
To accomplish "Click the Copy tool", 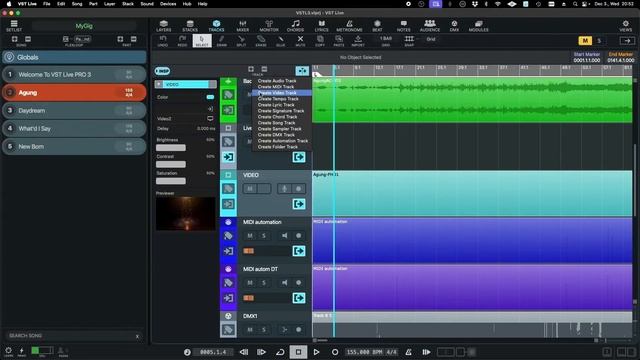I will (320, 41).
